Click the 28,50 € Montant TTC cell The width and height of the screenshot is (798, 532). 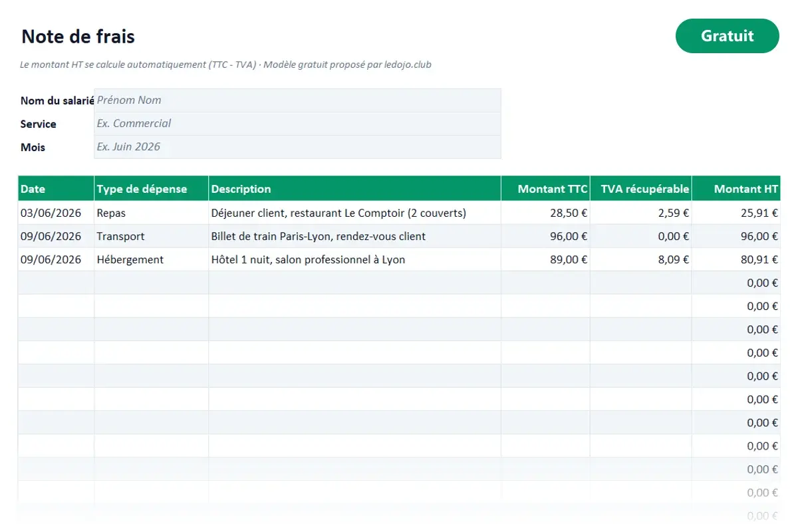[x=545, y=213]
